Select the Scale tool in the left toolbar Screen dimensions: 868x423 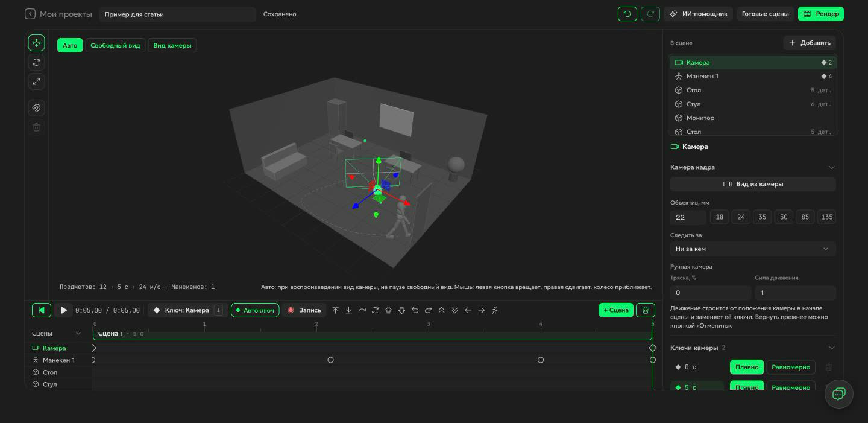point(36,81)
